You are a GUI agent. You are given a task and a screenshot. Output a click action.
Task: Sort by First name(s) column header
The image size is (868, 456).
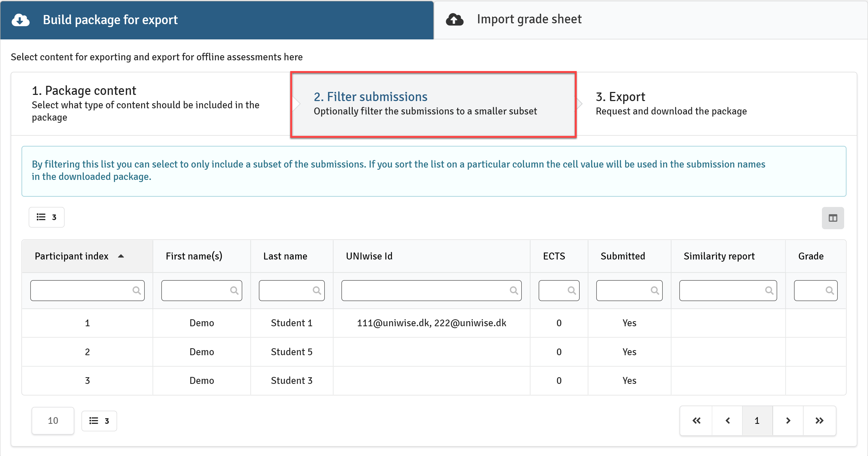(202, 256)
